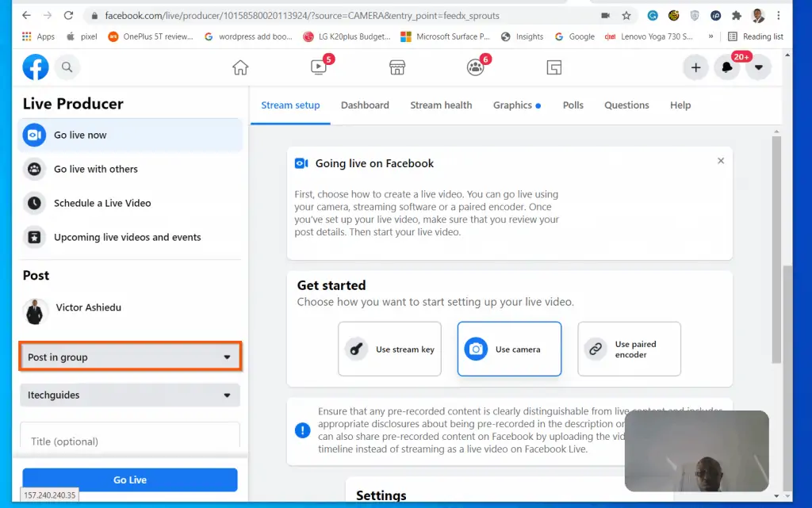This screenshot has width=812, height=508.
Task: Close the Going live on Facebook card
Action: click(x=721, y=161)
